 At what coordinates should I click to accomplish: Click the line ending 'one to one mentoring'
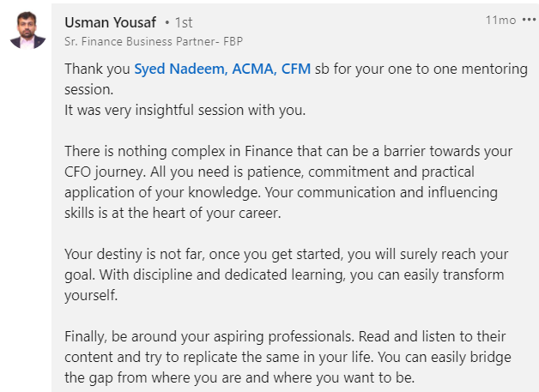(408, 68)
